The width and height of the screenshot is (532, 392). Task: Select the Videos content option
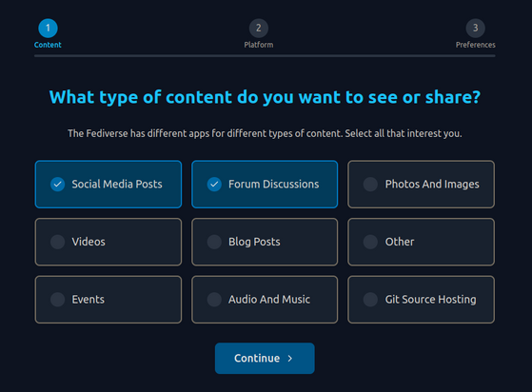[x=108, y=242]
